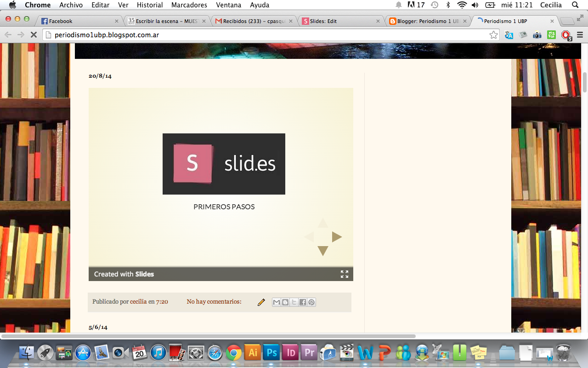Open the Archivo menu

point(71,5)
